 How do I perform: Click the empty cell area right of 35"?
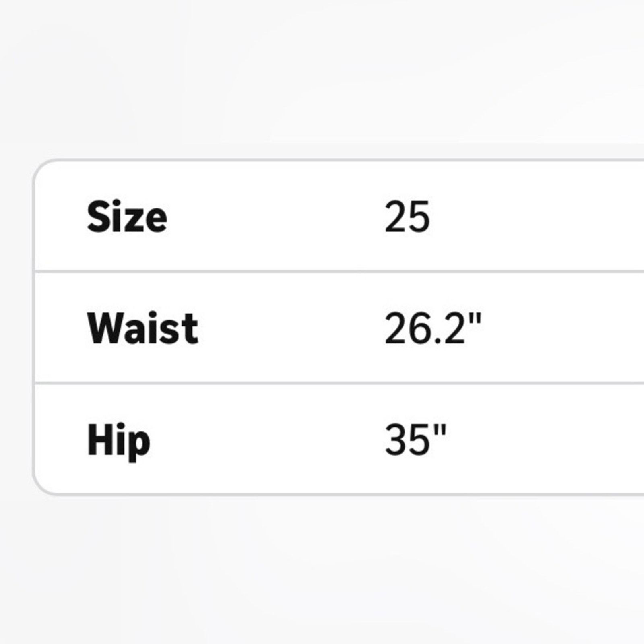click(546, 440)
